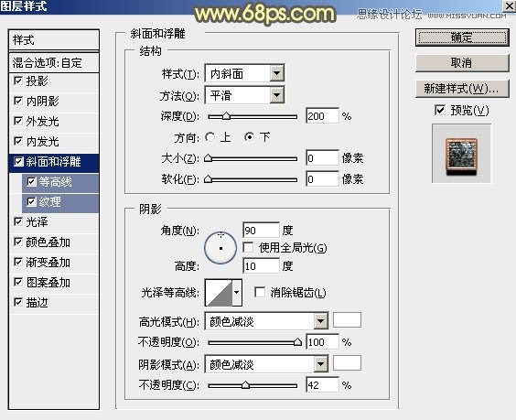Toggle the 预览 checkbox
Viewport: 516px width, 420px height.
(440, 110)
